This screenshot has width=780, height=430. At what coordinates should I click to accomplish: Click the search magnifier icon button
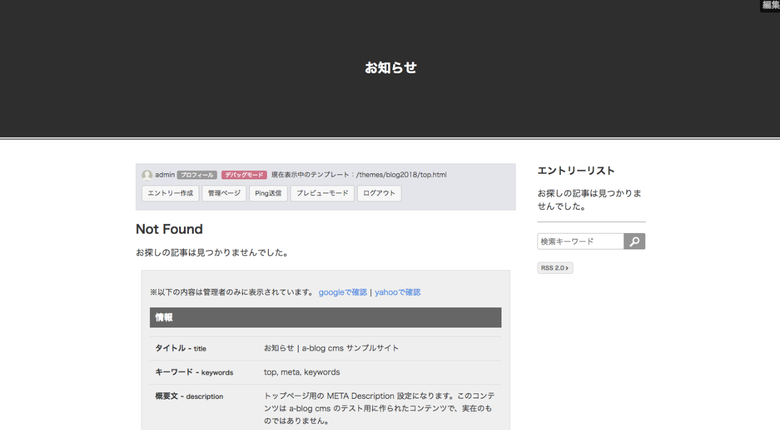[634, 241]
